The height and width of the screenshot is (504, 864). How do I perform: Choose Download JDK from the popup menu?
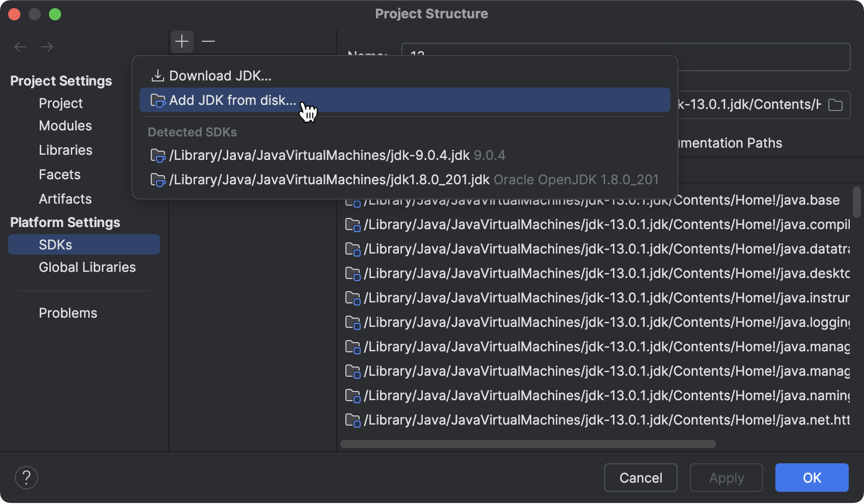pos(221,75)
